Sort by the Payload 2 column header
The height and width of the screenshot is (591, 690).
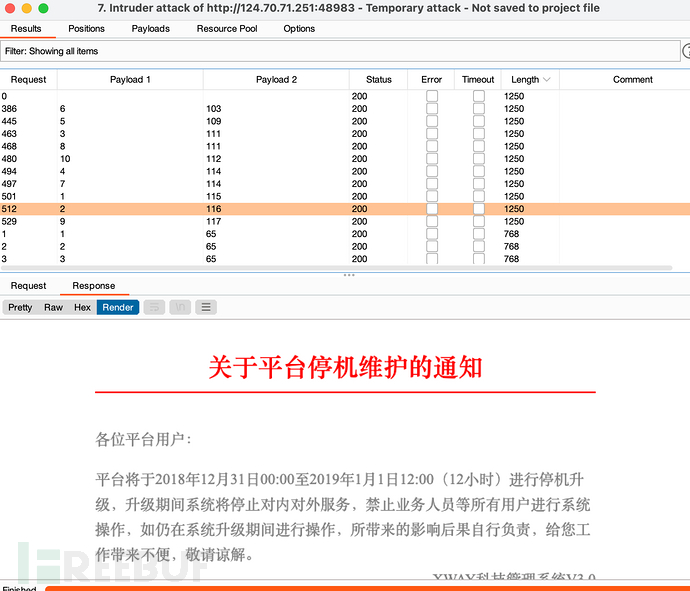tap(276, 80)
